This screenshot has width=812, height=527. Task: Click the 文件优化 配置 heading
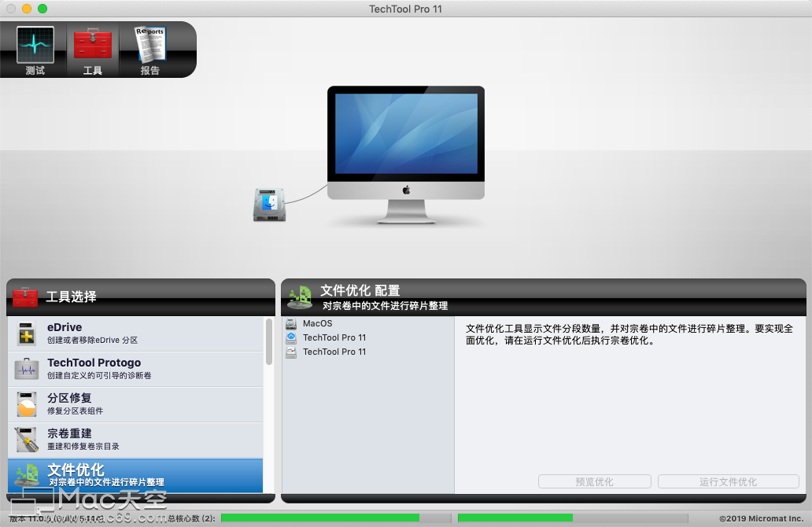pos(360,290)
